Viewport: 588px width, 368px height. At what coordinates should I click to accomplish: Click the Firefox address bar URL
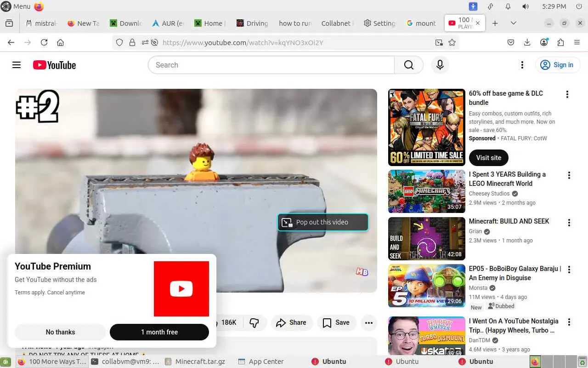(243, 42)
